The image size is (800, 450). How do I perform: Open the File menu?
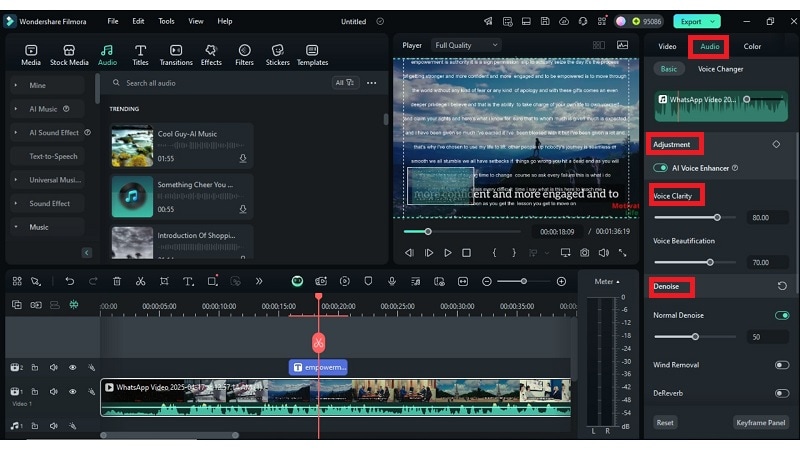pyautogui.click(x=113, y=21)
